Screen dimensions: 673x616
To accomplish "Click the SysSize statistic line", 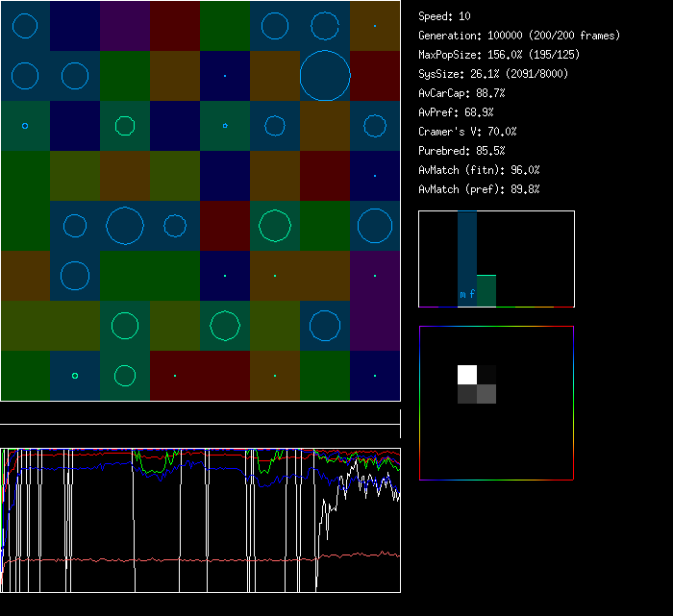I will pos(492,74).
